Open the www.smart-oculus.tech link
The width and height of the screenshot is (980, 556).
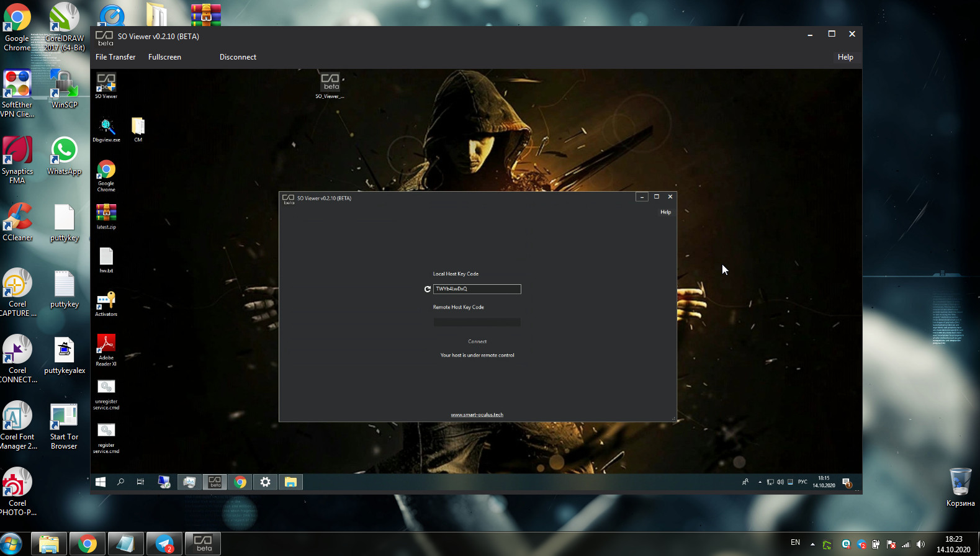(477, 415)
